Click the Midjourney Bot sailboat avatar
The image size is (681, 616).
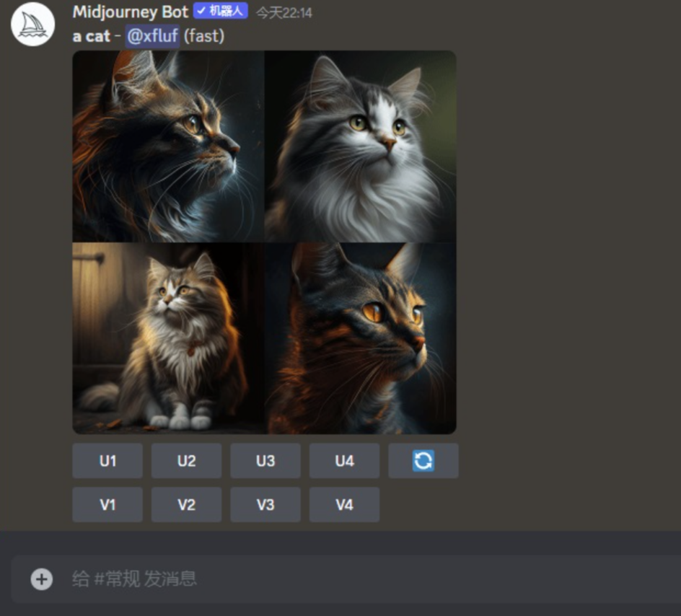click(32, 25)
